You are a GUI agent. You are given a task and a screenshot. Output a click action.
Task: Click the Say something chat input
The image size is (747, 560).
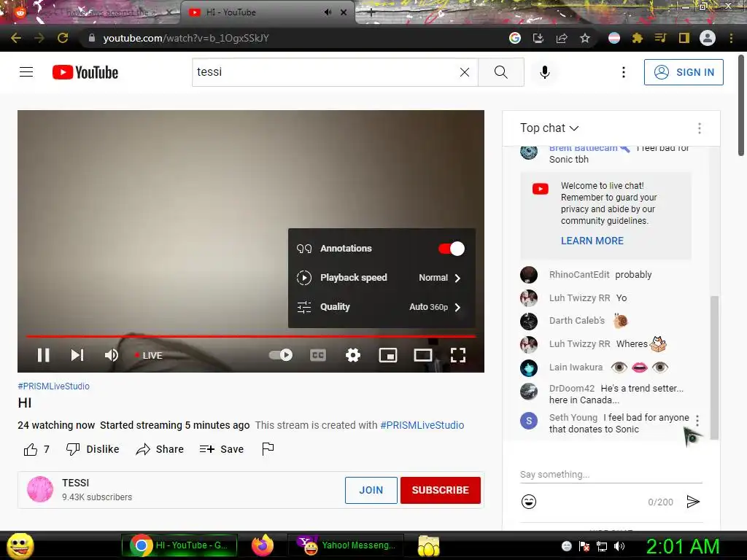click(611, 474)
